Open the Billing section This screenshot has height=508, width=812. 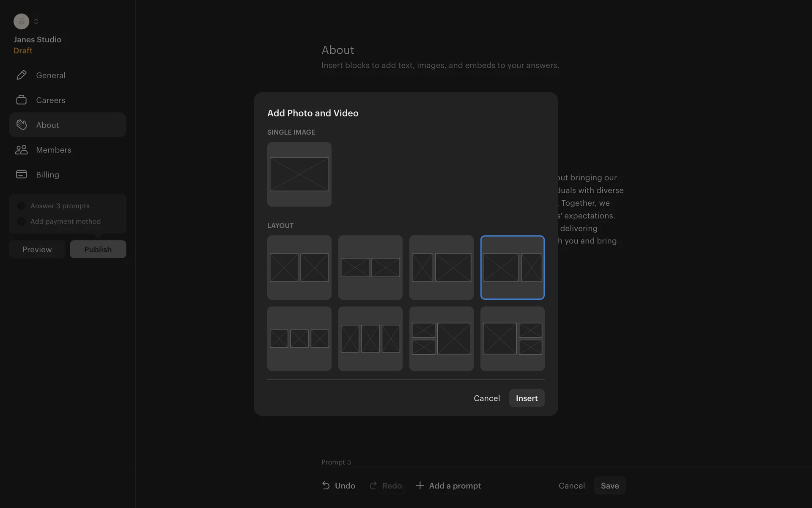click(x=47, y=174)
